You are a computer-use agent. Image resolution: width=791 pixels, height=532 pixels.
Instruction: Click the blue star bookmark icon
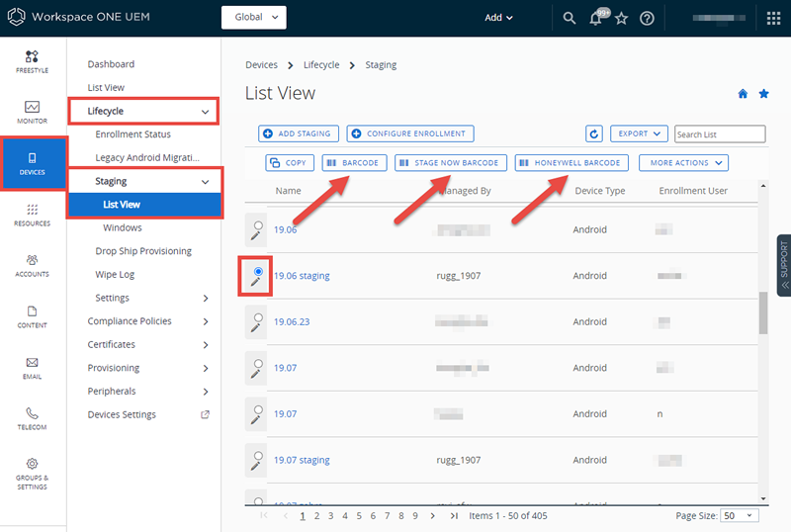(763, 93)
